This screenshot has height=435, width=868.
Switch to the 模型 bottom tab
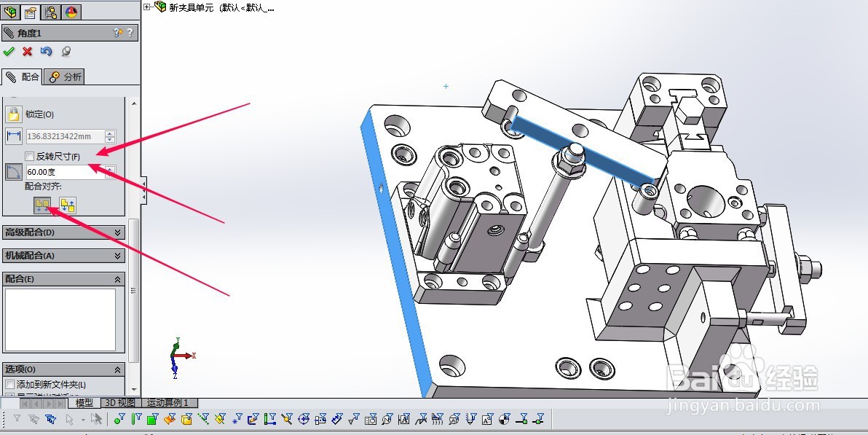point(84,403)
